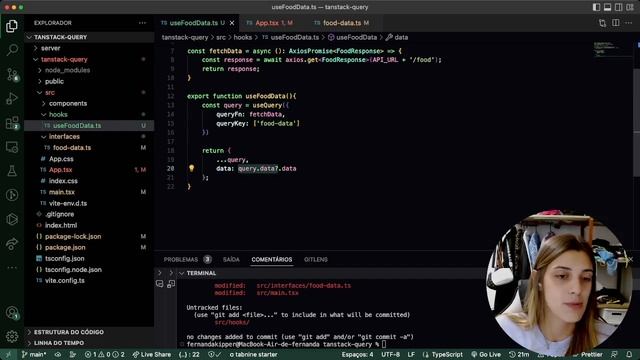The width and height of the screenshot is (640, 360).
Task: Click Live Share in status bar
Action: pos(151,354)
